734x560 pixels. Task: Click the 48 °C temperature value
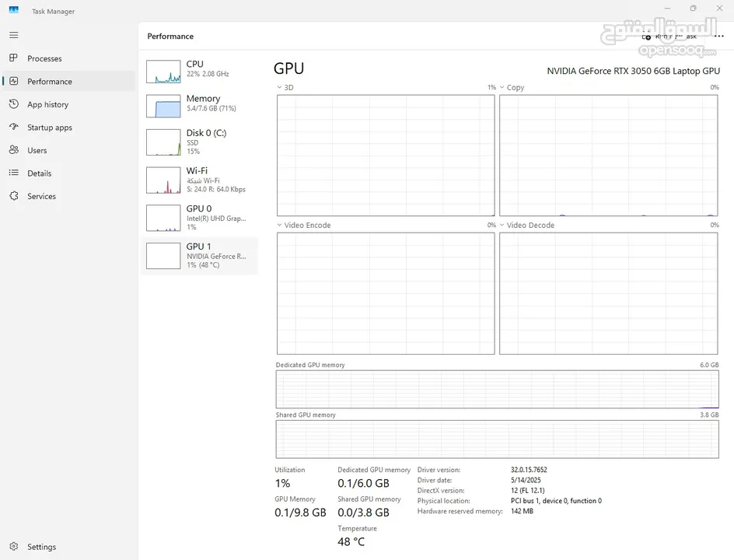click(x=351, y=542)
